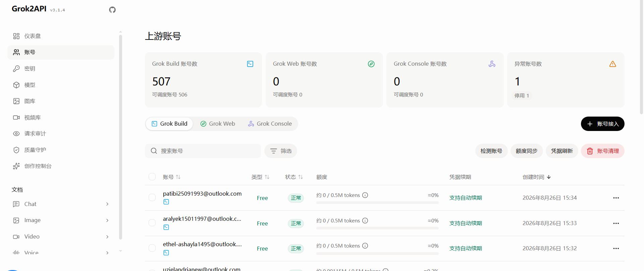Click the Video docs icon
The width and height of the screenshot is (644, 271).
[16, 236]
